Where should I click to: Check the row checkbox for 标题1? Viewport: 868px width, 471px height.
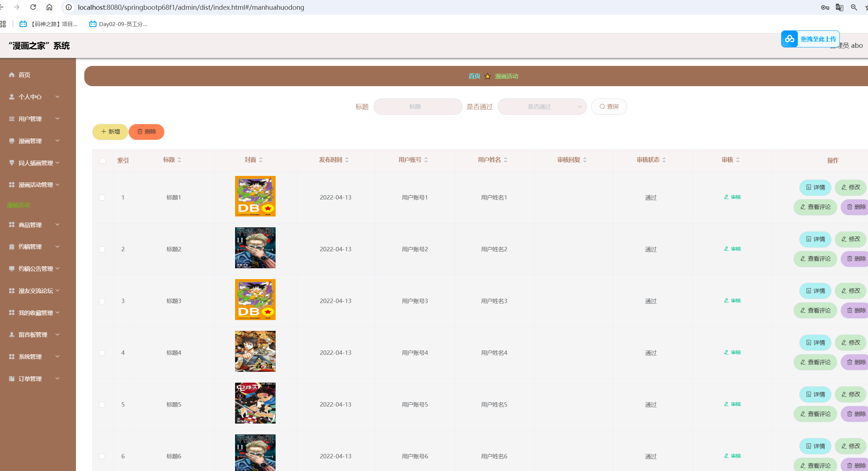[102, 198]
